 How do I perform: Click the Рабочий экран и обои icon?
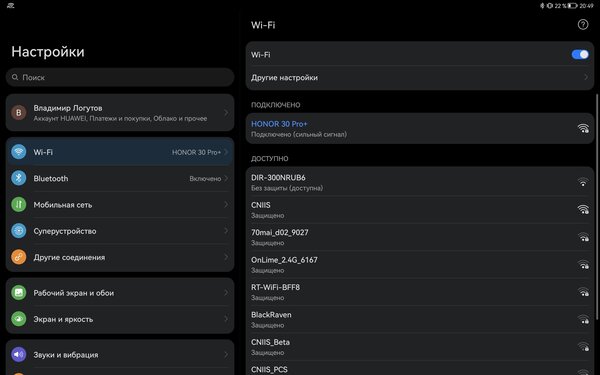[18, 293]
